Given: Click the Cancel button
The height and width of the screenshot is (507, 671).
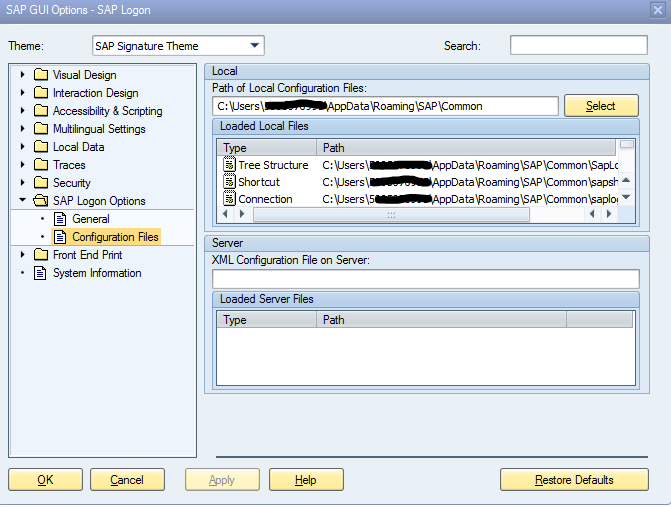Looking at the screenshot, I should (x=127, y=480).
